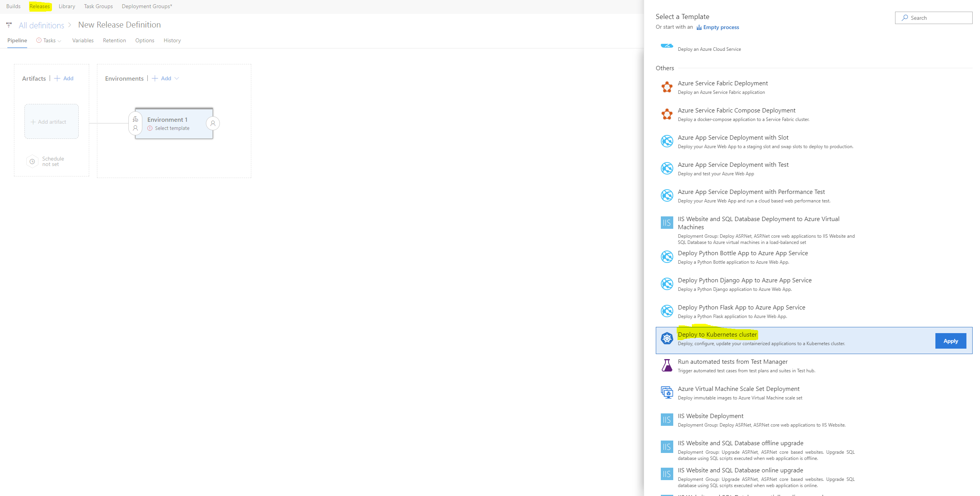
Task: Select Azure App Service Deployment with Slot
Action: pos(733,137)
